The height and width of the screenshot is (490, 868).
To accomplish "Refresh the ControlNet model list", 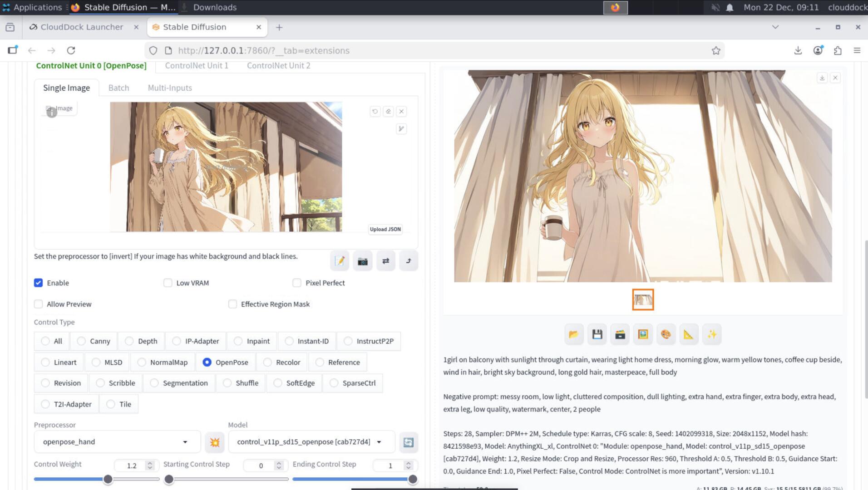I will point(408,442).
